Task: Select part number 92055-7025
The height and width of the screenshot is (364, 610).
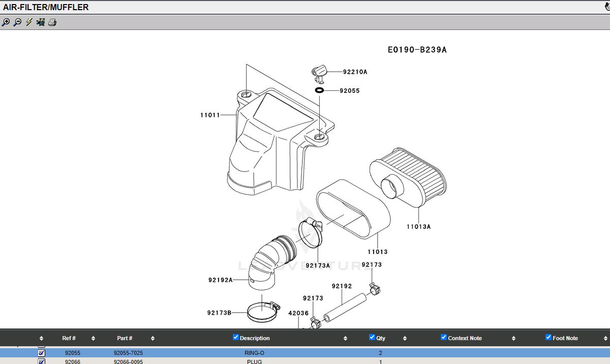Action: [x=125, y=353]
